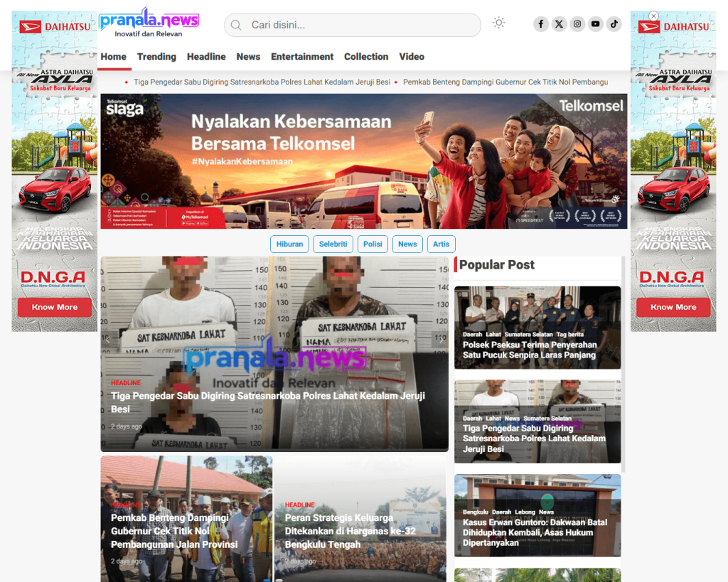This screenshot has width=728, height=582.
Task: Close the right Daihatsu side ad
Action: [x=653, y=16]
